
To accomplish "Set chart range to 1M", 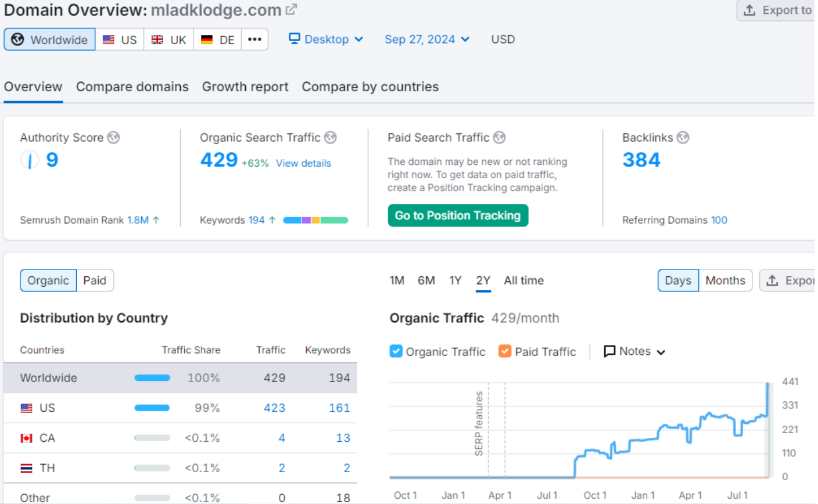I will coord(397,280).
